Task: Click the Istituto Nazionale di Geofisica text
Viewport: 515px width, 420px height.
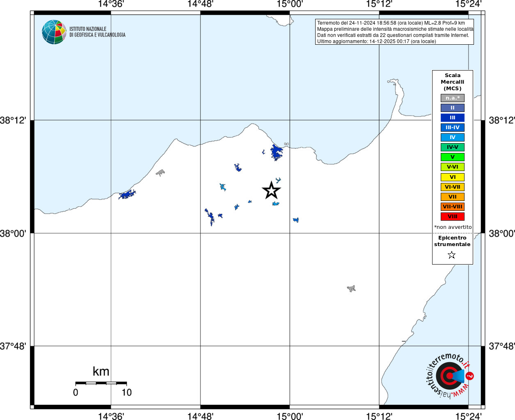Action: tap(97, 32)
